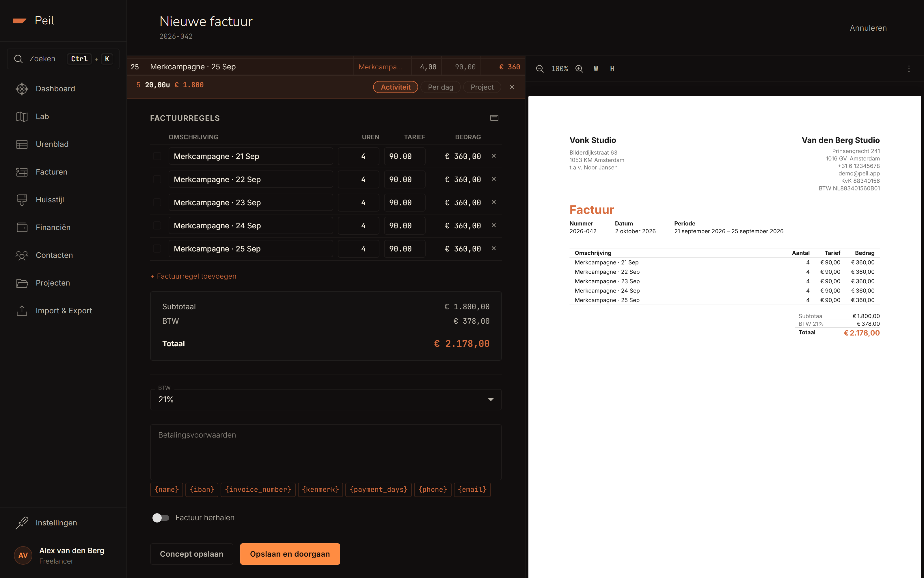Remove the Merkcampagne · 21 Sep line

tap(494, 156)
